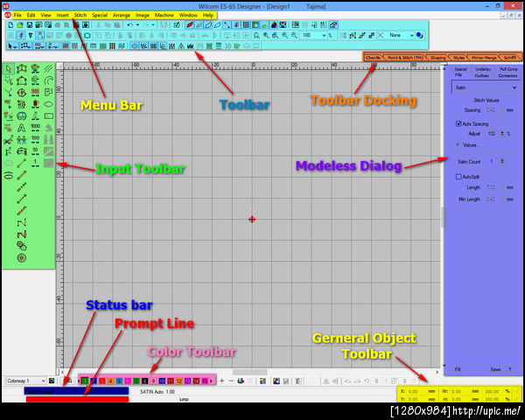Open the Undo history dropdown arrow

coord(137,25)
